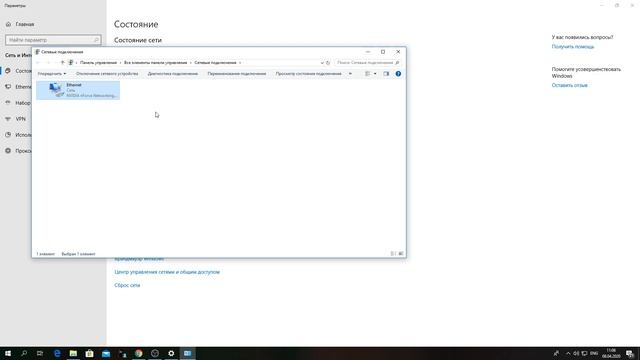Image resolution: width=640 pixels, height=360 pixels.
Task: Open Google Chrome from taskbar
Action: point(139,353)
